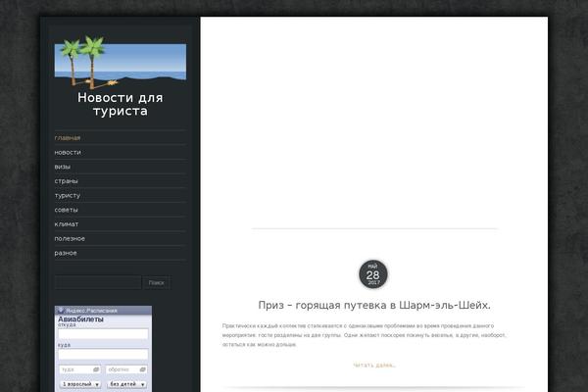The image size is (588, 392).
Task: Click the palm tree beach logo image
Action: (121, 62)
